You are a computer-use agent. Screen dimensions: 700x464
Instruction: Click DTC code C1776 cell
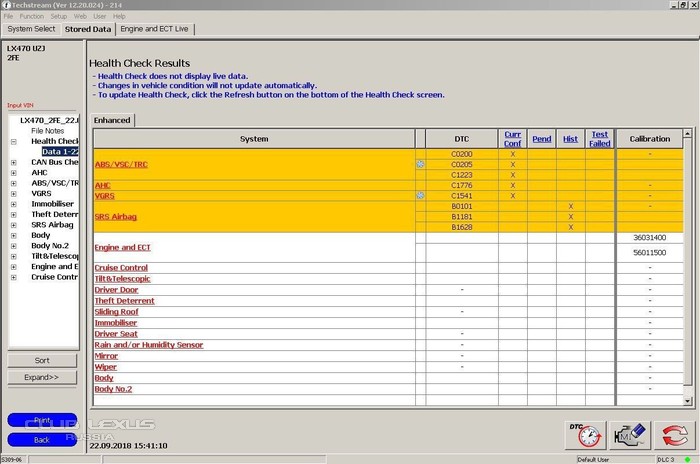462,185
